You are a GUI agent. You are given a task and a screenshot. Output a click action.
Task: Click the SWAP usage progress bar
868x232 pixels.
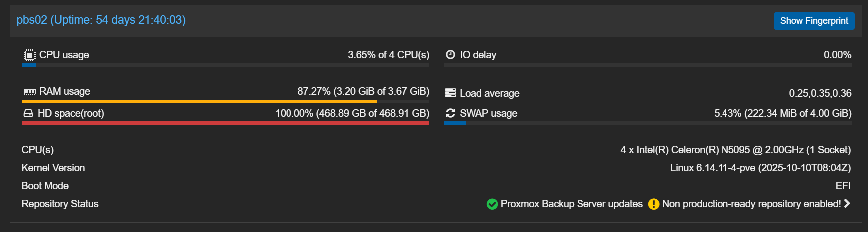(x=647, y=123)
